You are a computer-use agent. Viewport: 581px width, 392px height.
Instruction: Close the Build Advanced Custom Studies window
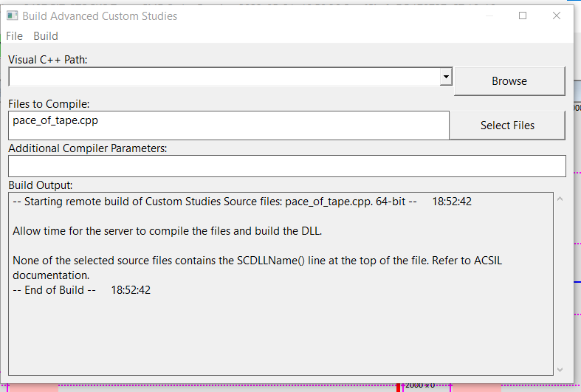coord(557,16)
